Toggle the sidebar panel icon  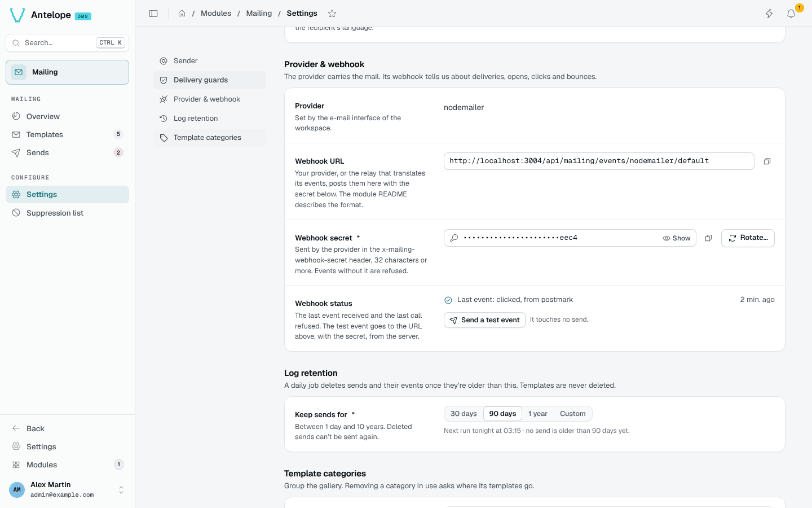(x=153, y=14)
